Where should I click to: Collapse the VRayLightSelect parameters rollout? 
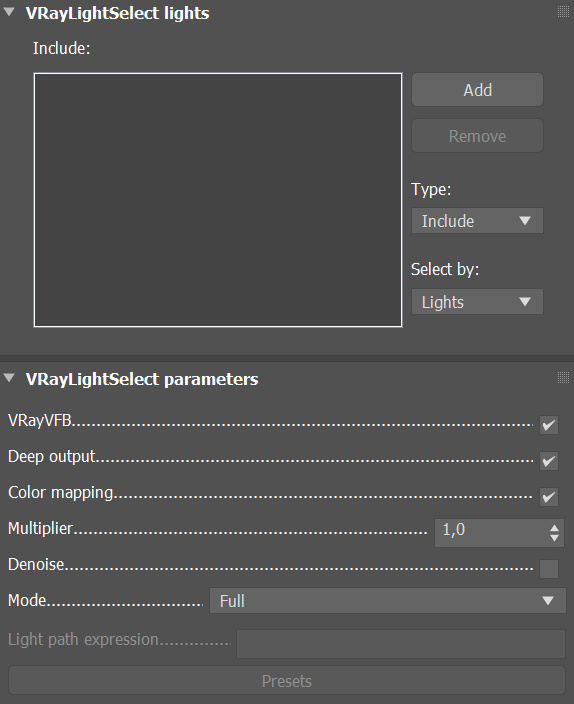[x=9, y=378]
